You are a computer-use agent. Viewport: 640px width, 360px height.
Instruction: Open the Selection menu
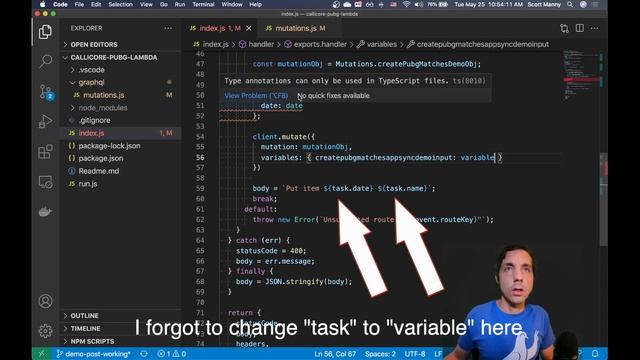pos(120,4)
